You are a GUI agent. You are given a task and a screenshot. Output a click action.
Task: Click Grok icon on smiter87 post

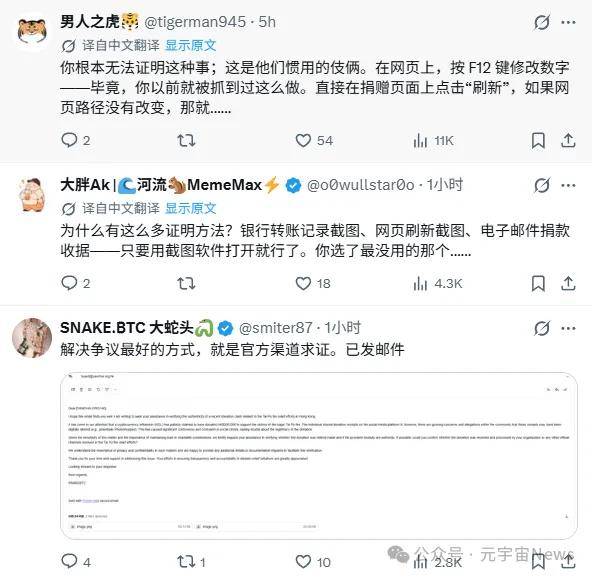(x=542, y=328)
